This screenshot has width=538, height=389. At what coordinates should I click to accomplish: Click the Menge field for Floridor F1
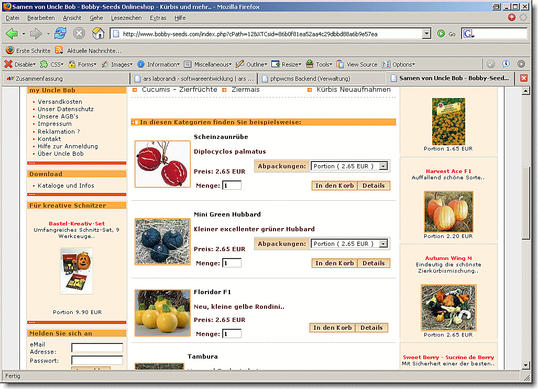click(x=232, y=334)
